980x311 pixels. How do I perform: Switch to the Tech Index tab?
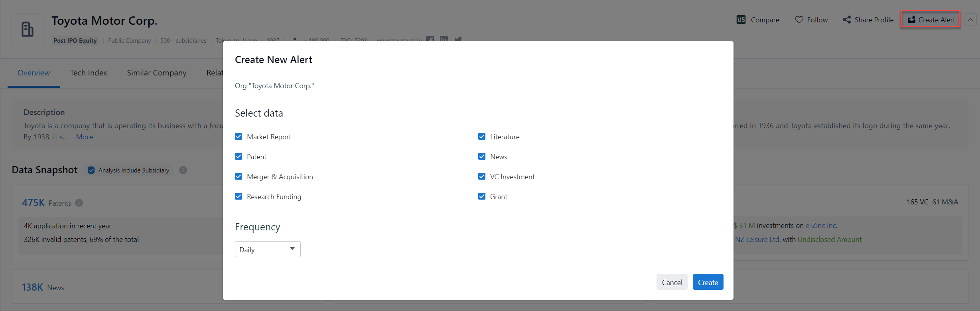pyautogui.click(x=89, y=73)
